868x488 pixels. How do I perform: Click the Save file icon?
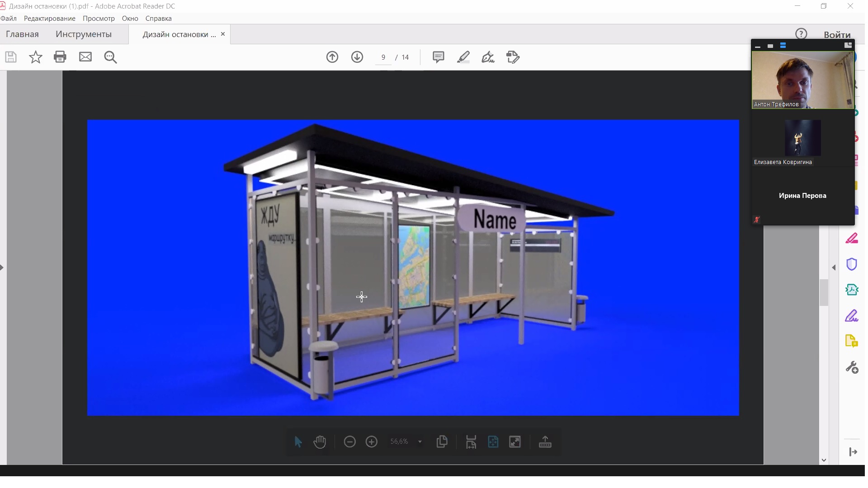tap(11, 57)
